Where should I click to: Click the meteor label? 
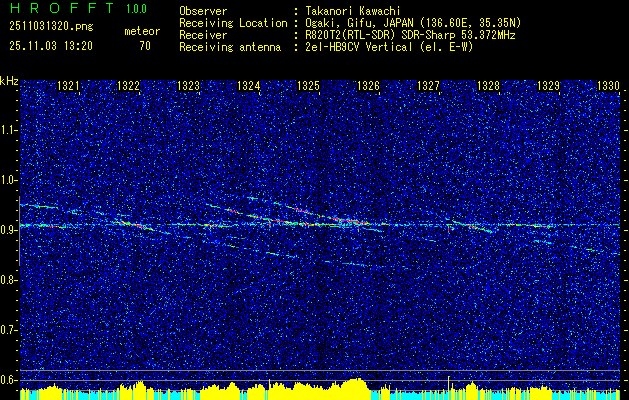142,31
